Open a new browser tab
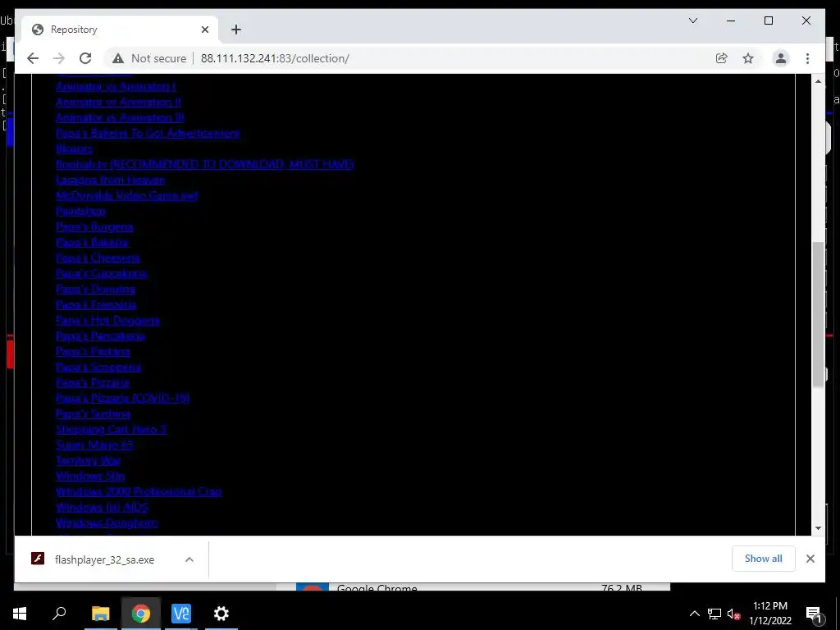 tap(236, 30)
